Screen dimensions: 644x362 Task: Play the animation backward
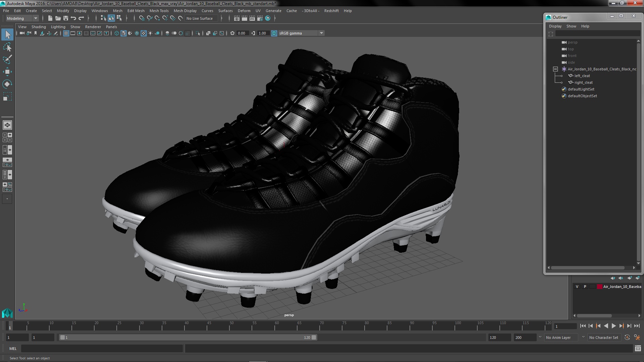606,326
